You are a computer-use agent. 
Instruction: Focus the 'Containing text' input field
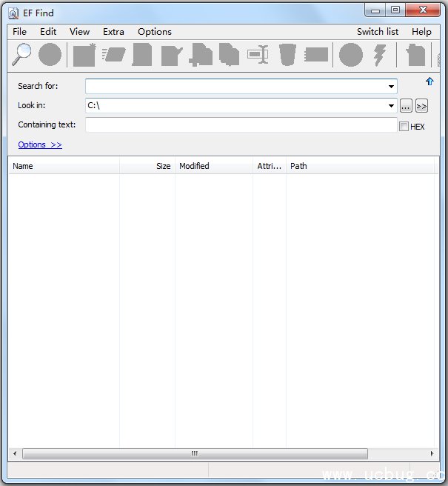tap(241, 125)
